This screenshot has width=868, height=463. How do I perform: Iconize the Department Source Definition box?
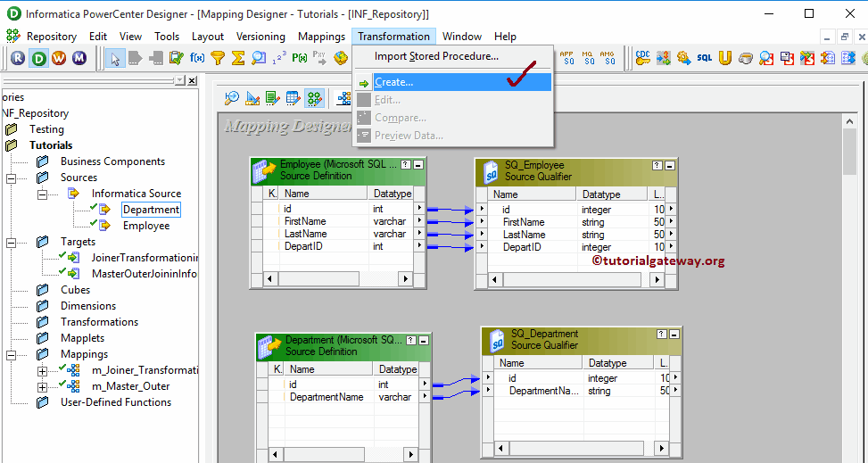[x=424, y=340]
